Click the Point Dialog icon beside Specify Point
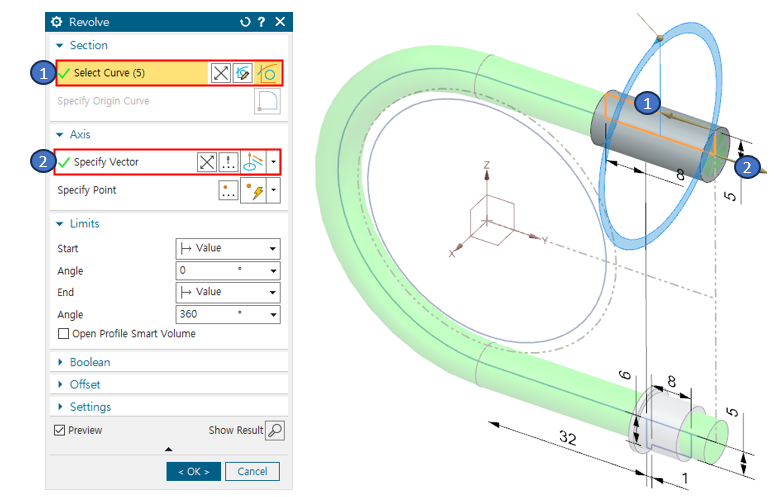Image resolution: width=778 pixels, height=497 pixels. coord(229,190)
